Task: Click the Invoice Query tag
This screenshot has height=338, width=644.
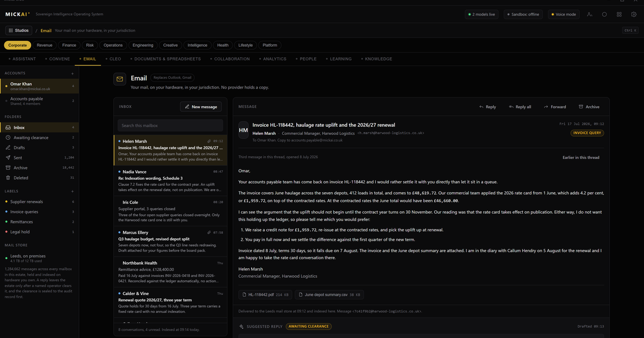Action: coord(587,133)
